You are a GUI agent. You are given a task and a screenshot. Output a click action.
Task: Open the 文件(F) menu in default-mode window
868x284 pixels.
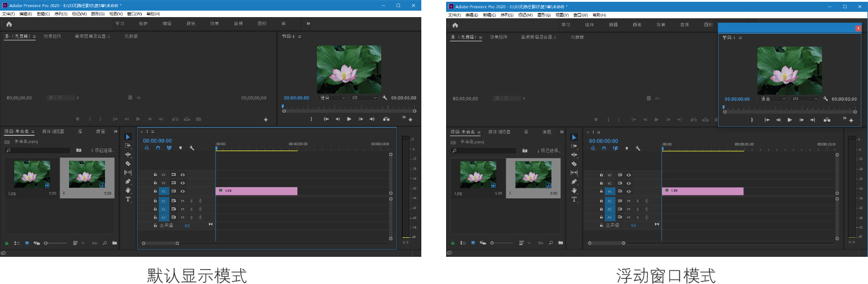8,14
